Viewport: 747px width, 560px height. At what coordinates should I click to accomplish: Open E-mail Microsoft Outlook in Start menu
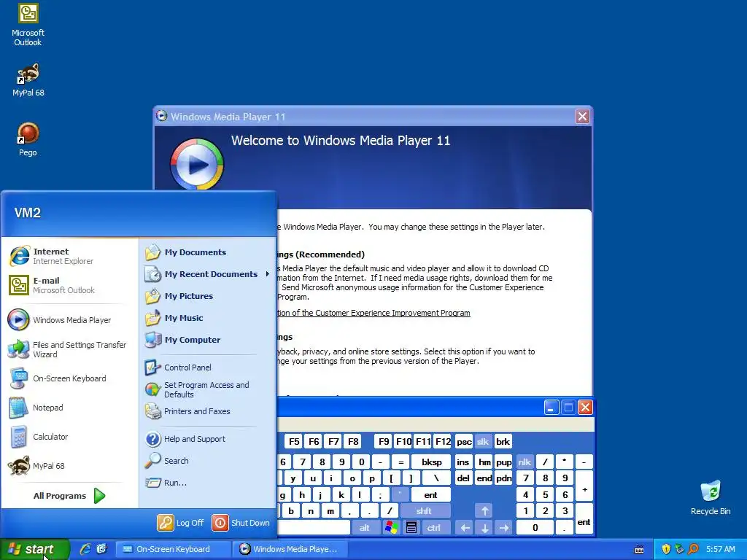(70, 285)
